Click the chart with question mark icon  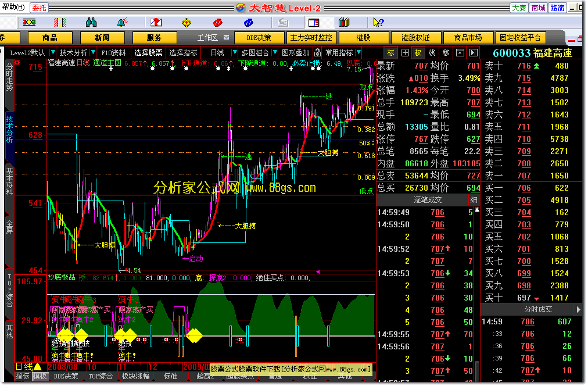156,23
